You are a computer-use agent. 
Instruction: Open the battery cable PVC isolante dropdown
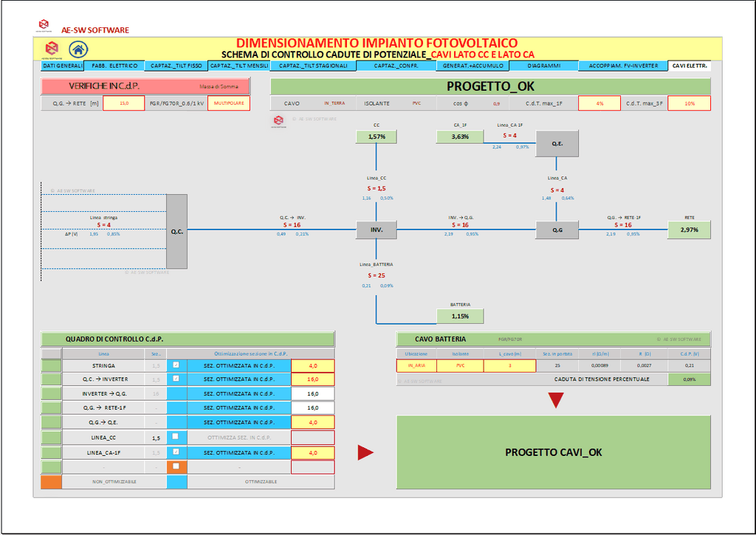point(460,365)
